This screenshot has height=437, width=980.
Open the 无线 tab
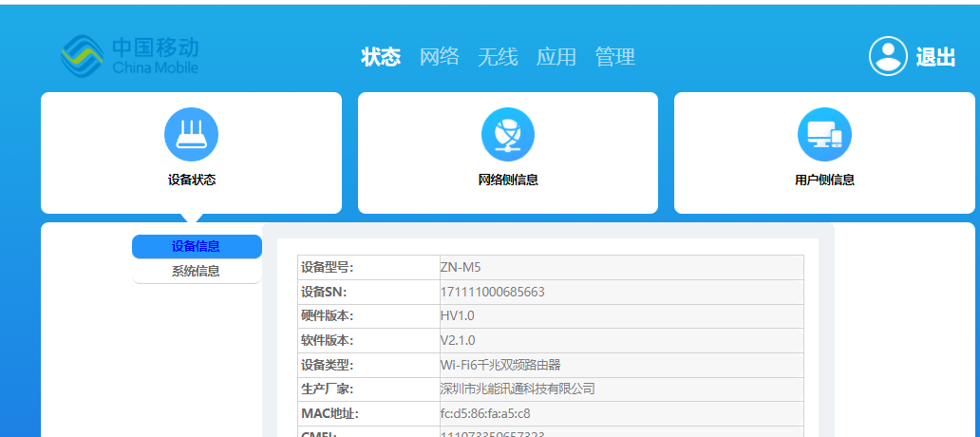499,57
